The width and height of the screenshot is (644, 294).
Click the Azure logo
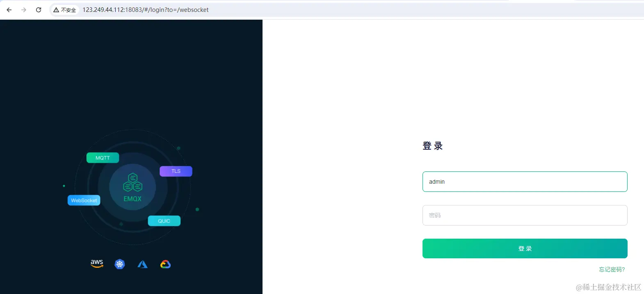[142, 264]
